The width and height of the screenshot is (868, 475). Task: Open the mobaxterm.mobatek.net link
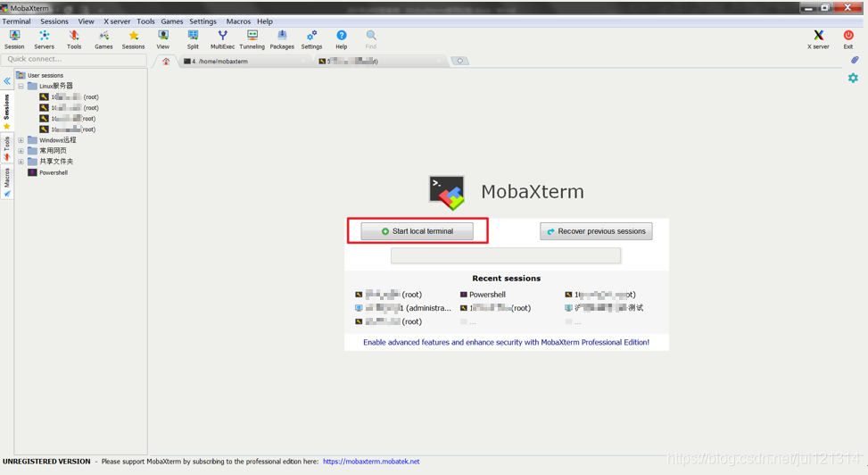371,461
